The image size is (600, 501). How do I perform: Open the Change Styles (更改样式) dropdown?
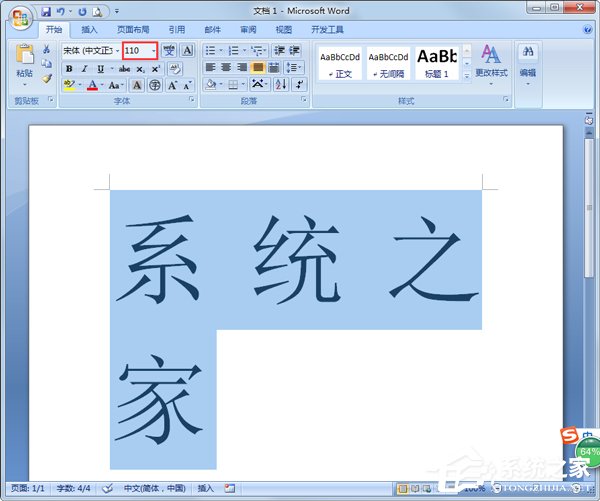491,62
